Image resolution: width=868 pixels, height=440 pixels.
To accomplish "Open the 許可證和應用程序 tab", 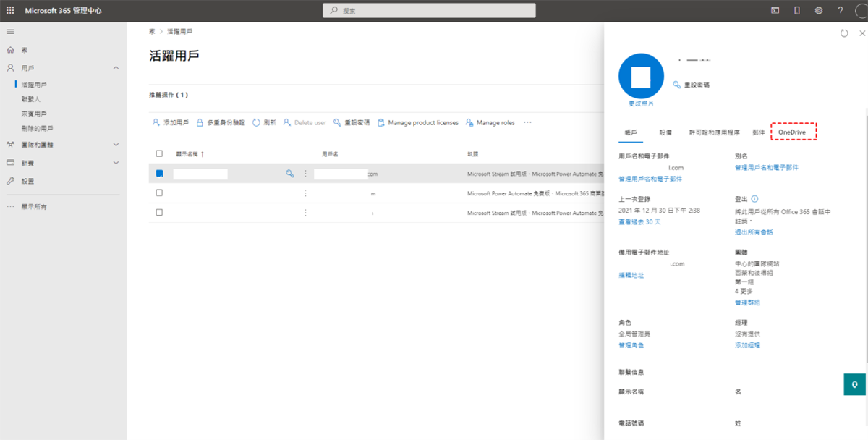I will pos(714,132).
